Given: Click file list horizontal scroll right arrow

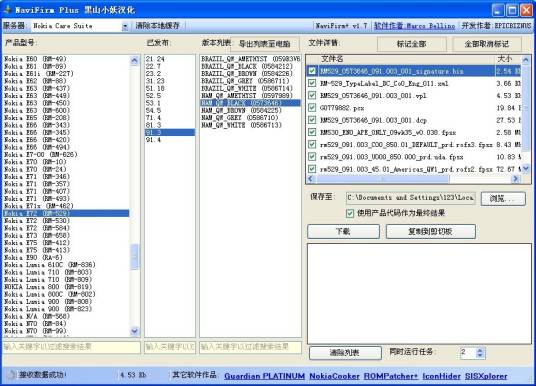Looking at the screenshot, I should coord(515,178).
